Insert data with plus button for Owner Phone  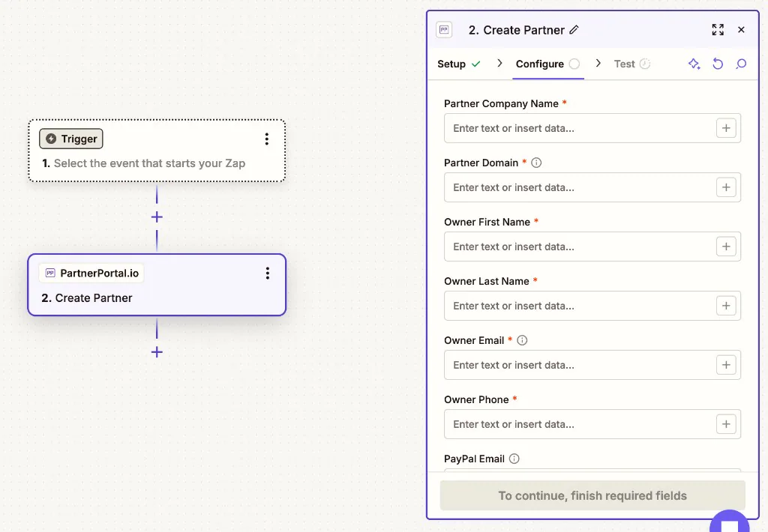click(x=726, y=424)
